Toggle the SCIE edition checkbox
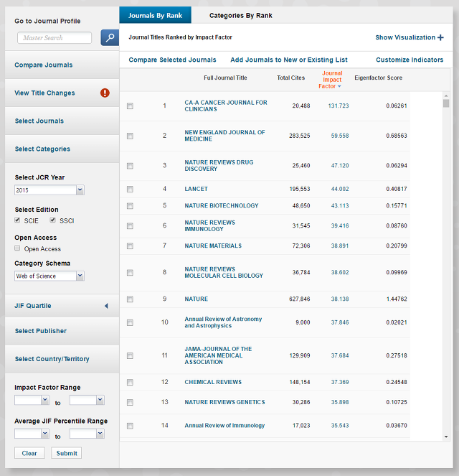The height and width of the screenshot is (476, 459). point(17,220)
